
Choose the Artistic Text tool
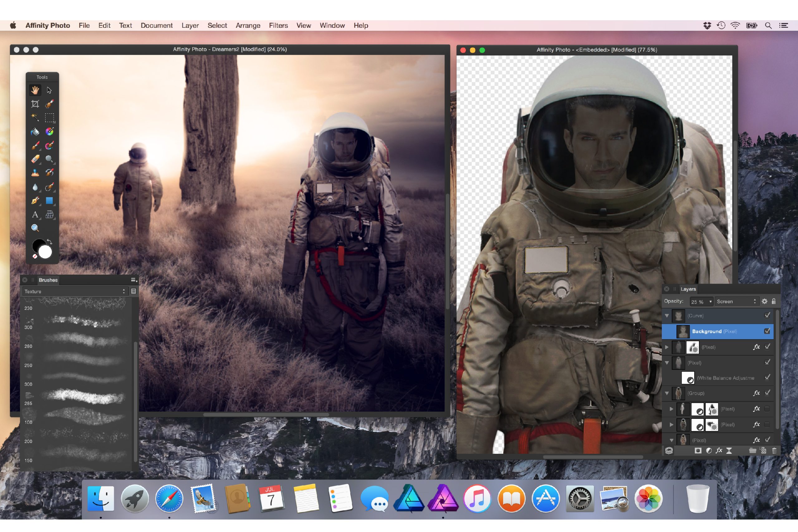[35, 214]
